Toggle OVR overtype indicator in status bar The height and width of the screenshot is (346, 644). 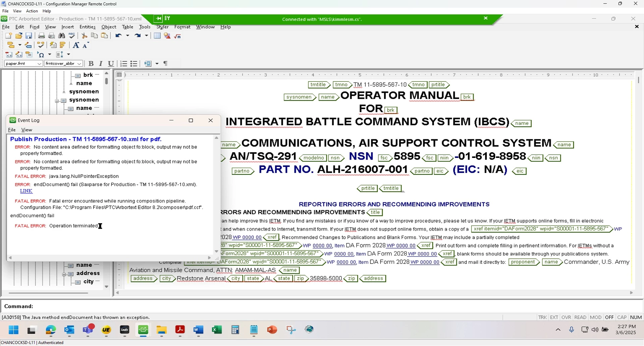[566, 318]
